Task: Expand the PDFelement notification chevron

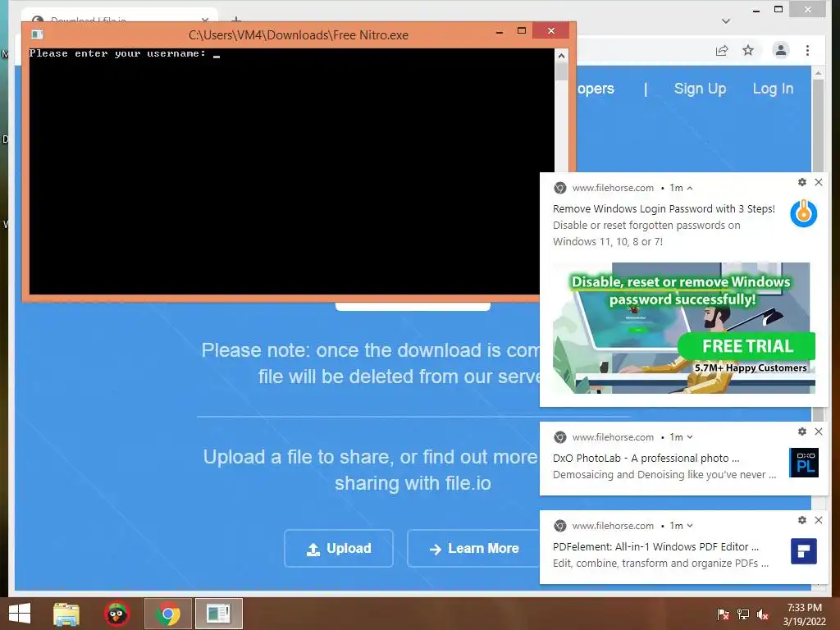Action: [689, 526]
